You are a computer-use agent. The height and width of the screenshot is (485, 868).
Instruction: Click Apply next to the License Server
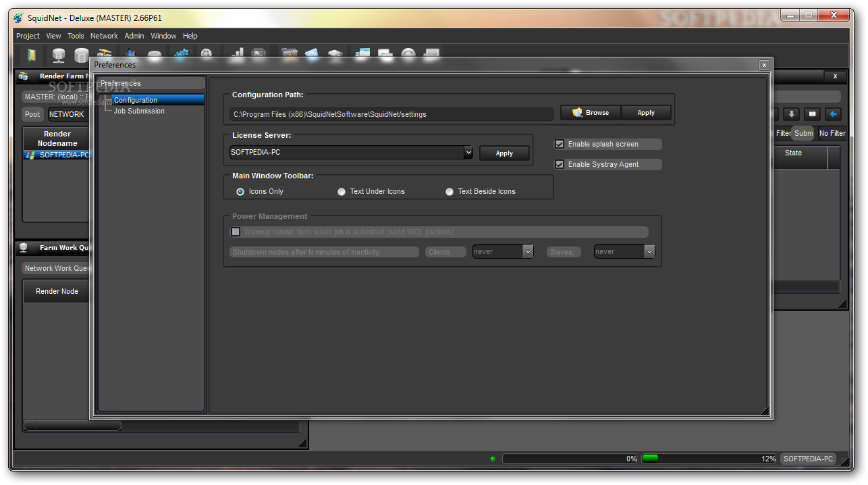tap(504, 153)
